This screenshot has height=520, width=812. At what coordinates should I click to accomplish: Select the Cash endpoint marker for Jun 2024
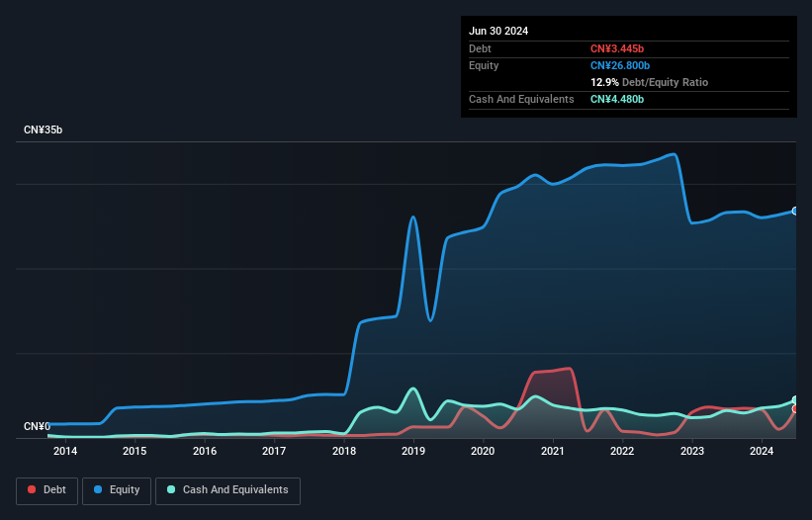pyautogui.click(x=795, y=400)
